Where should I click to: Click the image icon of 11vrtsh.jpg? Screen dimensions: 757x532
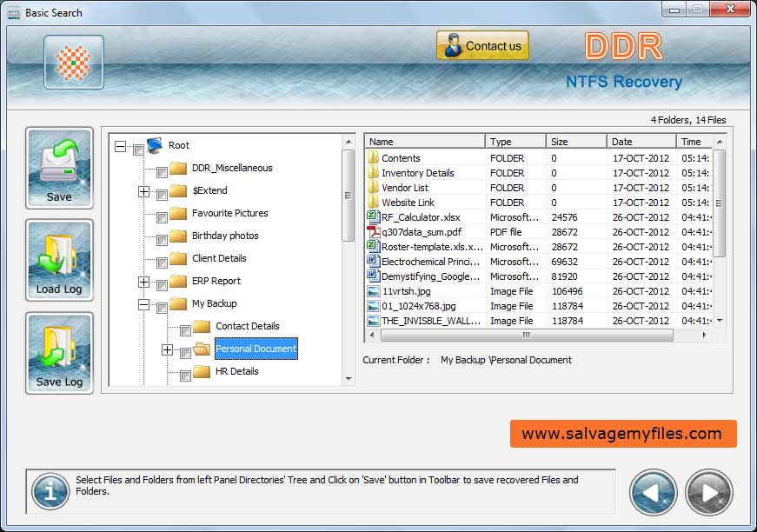pos(373,291)
